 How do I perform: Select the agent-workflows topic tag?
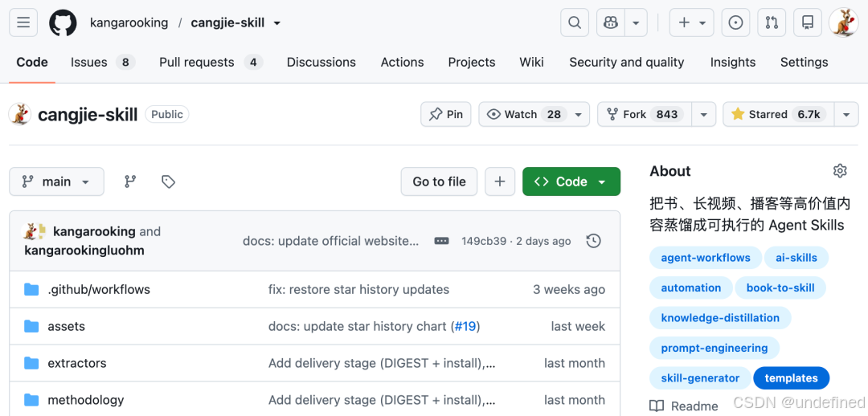tap(706, 258)
